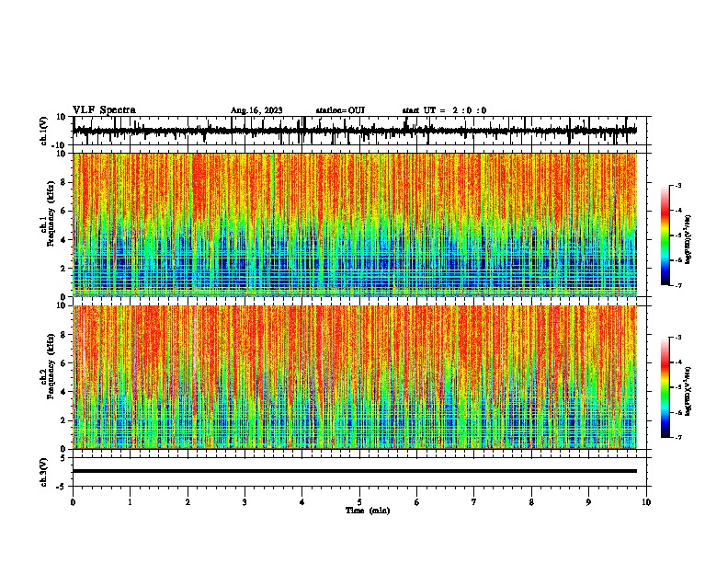This screenshot has height=563, width=728.
Task: Click the "ch.3(V)" axis label
Action: coord(44,472)
